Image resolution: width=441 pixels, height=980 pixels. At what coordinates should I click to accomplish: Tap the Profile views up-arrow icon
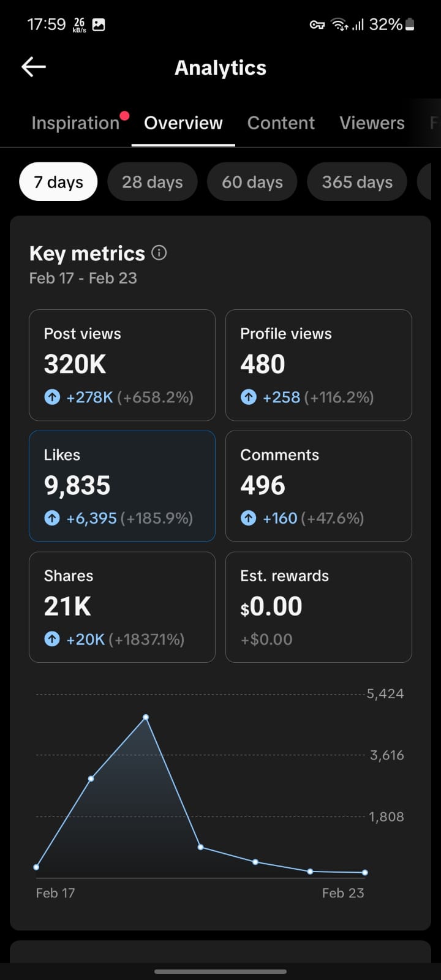(248, 398)
